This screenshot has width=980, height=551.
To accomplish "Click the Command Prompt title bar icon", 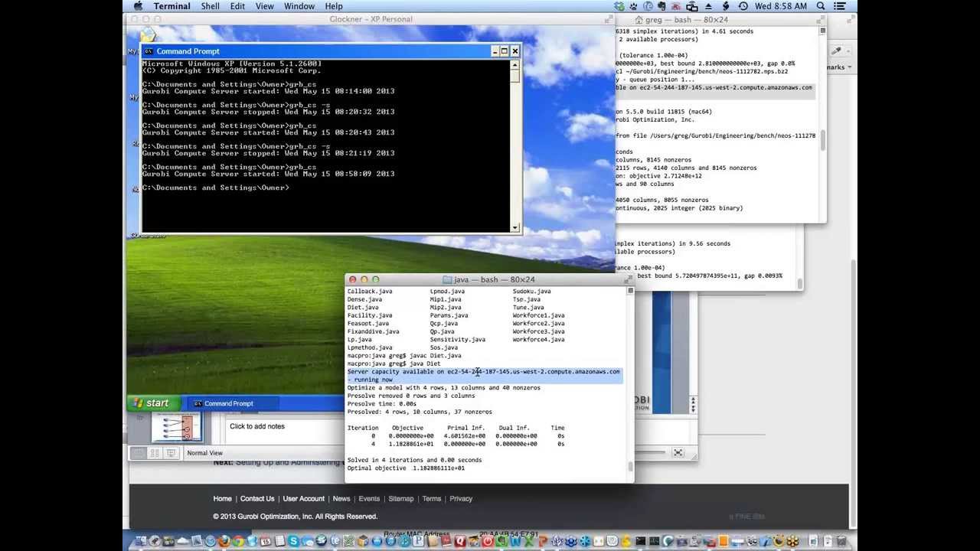I will [x=149, y=51].
